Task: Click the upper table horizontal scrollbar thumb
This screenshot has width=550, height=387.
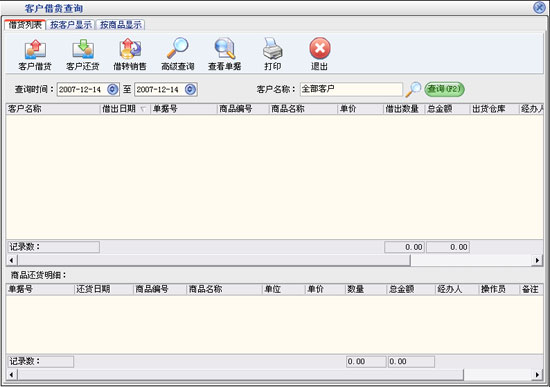Action: [214, 260]
